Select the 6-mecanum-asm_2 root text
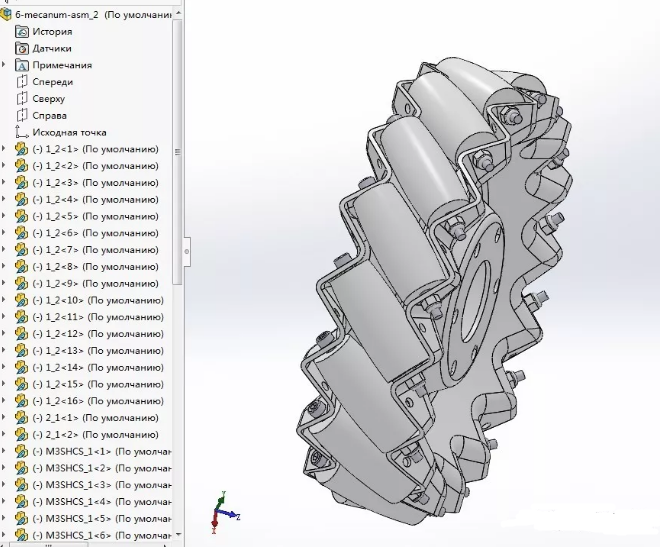The height and width of the screenshot is (547, 660). click(x=93, y=15)
